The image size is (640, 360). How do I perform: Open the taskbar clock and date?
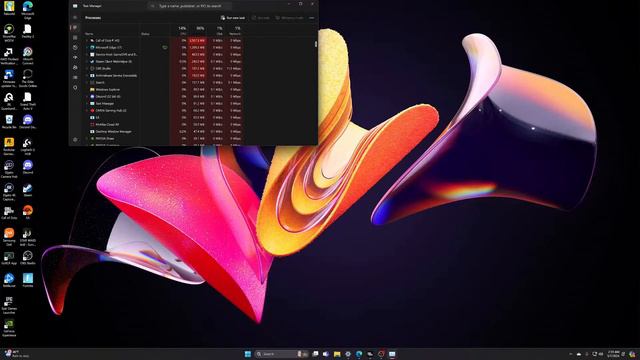tap(613, 354)
